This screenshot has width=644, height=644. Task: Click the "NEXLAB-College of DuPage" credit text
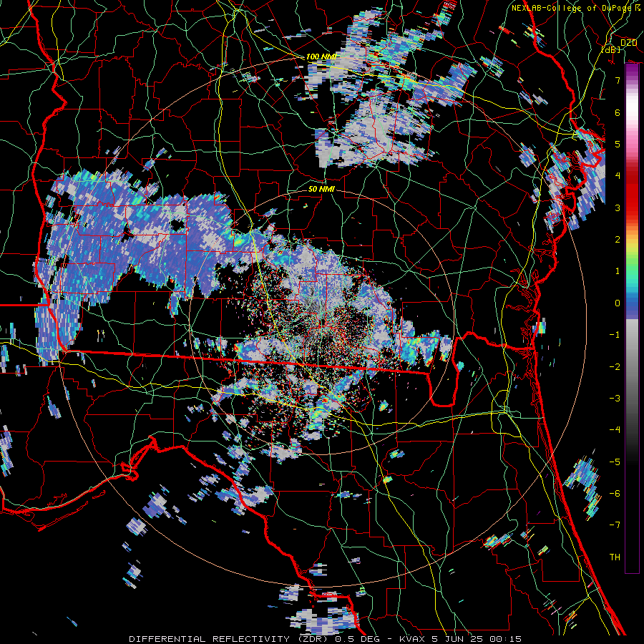point(572,8)
